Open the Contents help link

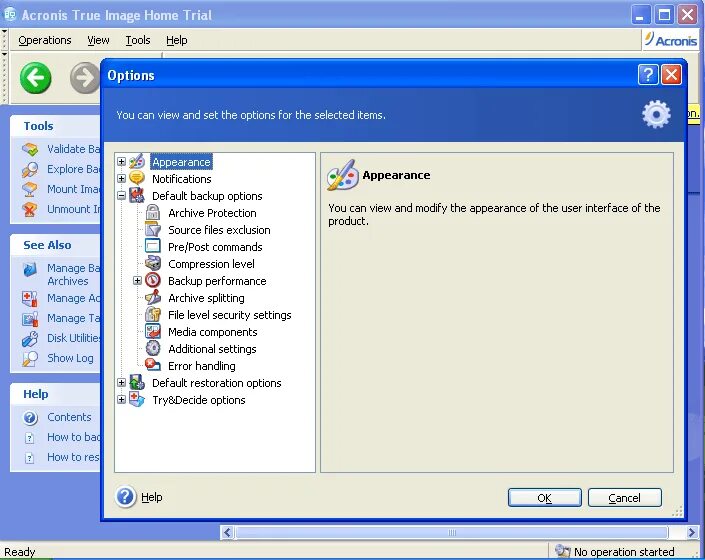pos(69,417)
